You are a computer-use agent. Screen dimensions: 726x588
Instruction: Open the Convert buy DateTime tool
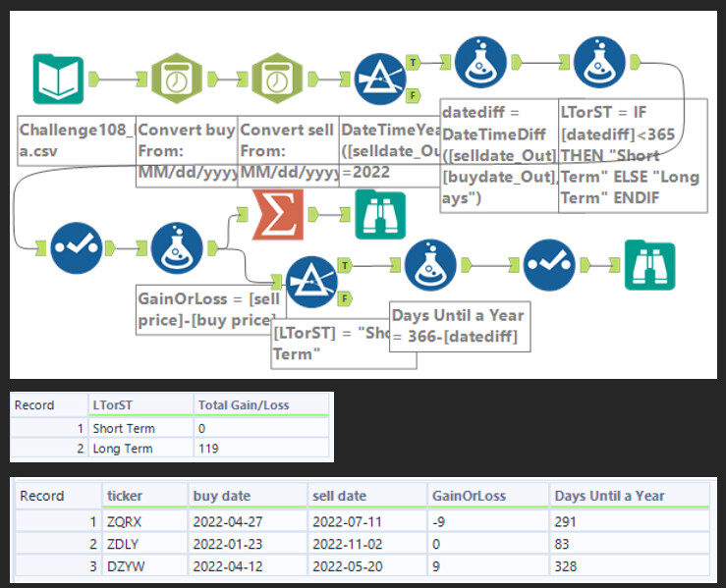coord(177,79)
